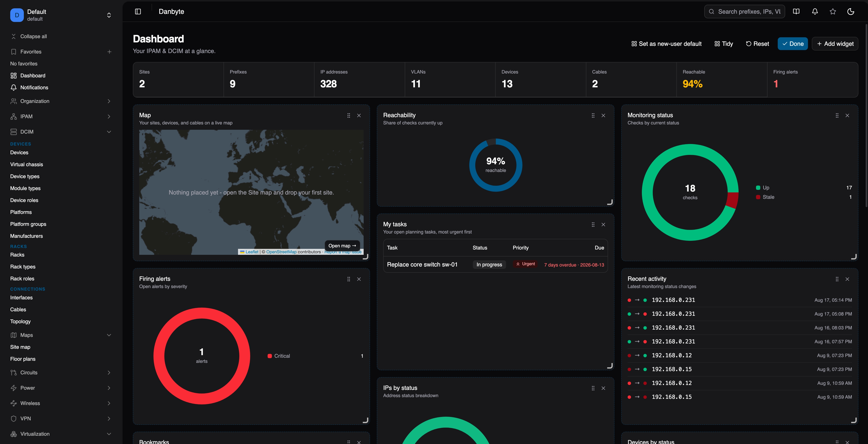
Task: Collapse the Virtualization section
Action: click(x=61, y=434)
